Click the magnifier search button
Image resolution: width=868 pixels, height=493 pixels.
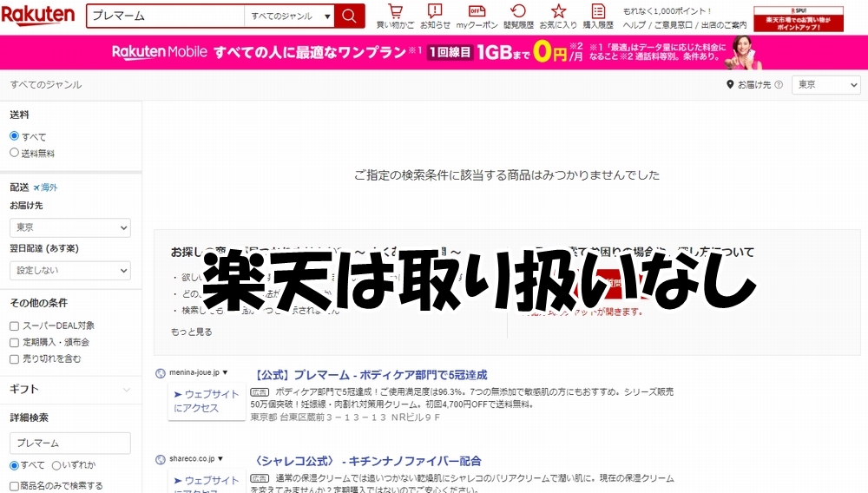click(x=349, y=16)
